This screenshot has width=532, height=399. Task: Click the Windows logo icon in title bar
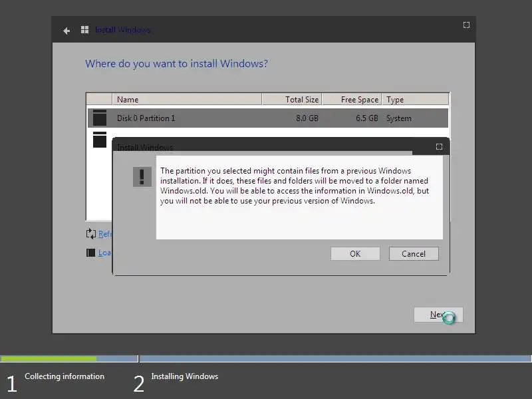(85, 30)
